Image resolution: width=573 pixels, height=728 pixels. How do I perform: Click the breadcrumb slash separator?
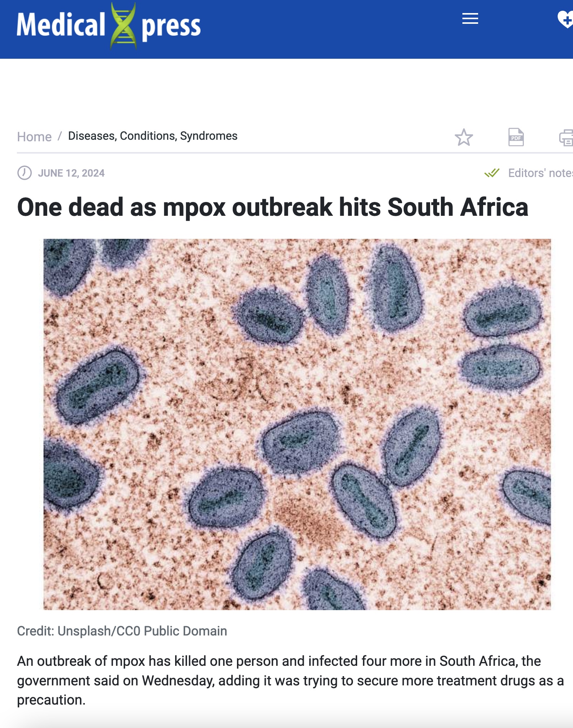(x=60, y=136)
